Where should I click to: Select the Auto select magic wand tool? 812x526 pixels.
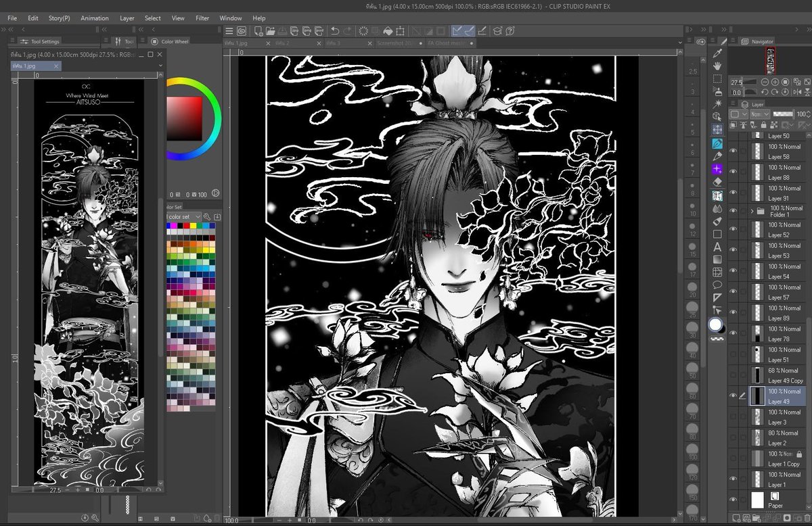click(717, 104)
